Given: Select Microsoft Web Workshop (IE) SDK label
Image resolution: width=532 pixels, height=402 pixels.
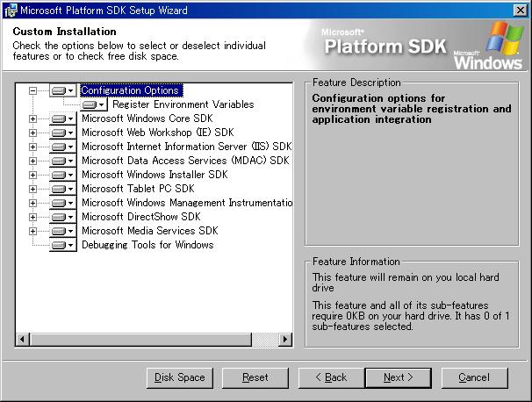Looking at the screenshot, I should [x=158, y=133].
